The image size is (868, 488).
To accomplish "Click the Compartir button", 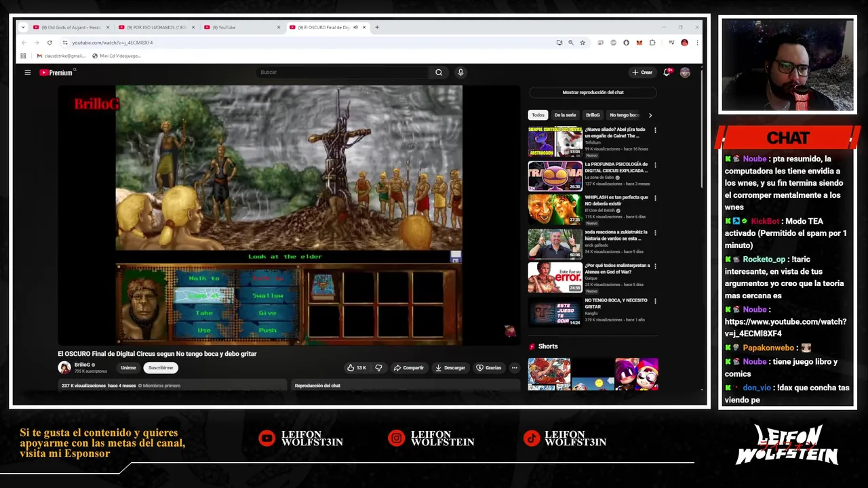I will pos(408,368).
